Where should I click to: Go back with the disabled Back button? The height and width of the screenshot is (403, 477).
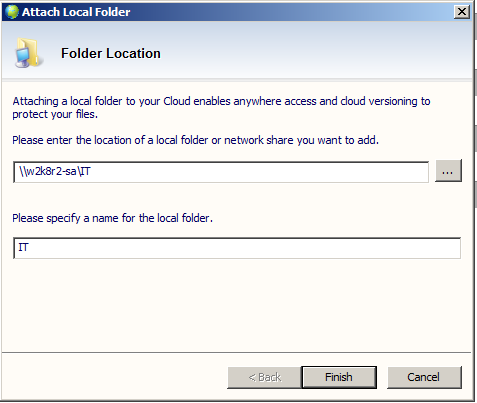tap(264, 377)
